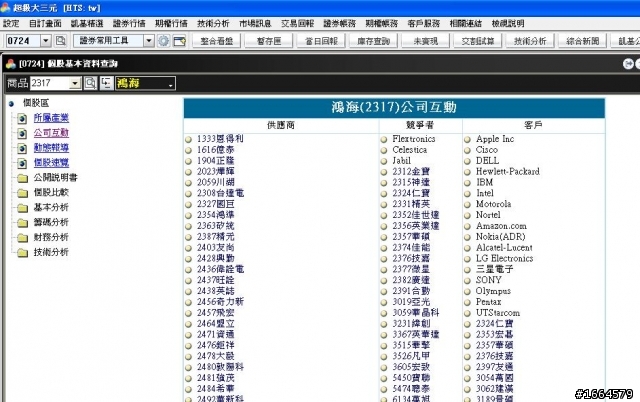Click the 未實現 toolbar button

(426, 41)
